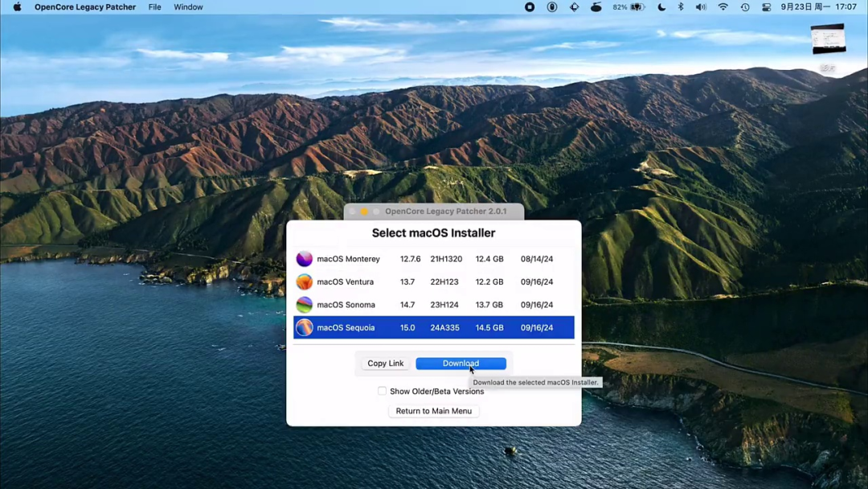
Task: Click the screen recording stop icon in menu bar
Action: (x=529, y=7)
